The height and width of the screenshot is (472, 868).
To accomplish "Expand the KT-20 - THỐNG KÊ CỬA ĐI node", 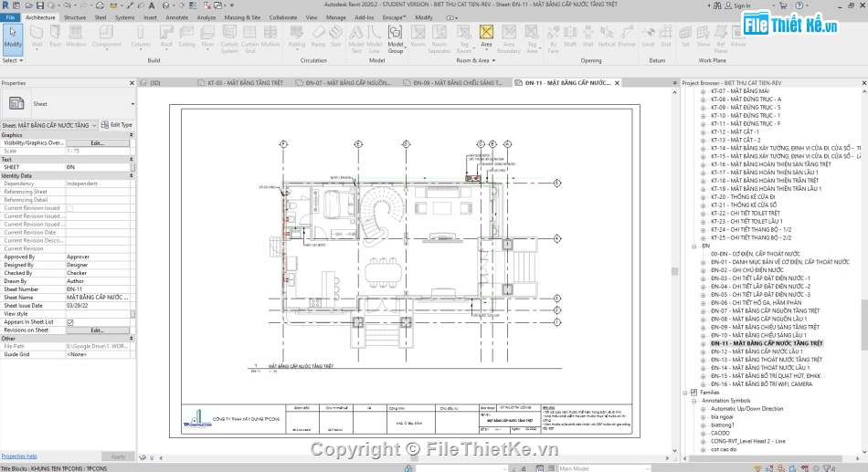I will [703, 197].
